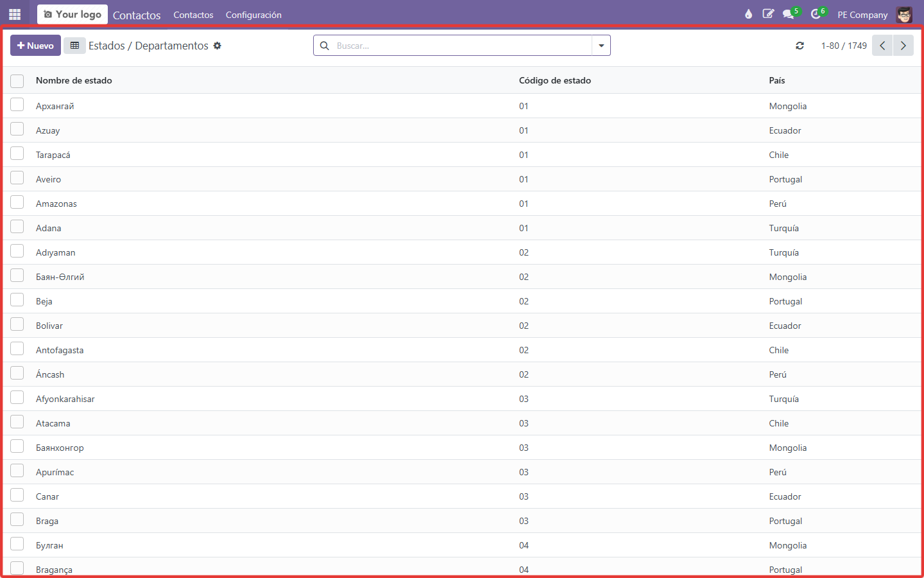
Task: Click code 01 in the Aveiro row
Action: (x=524, y=179)
